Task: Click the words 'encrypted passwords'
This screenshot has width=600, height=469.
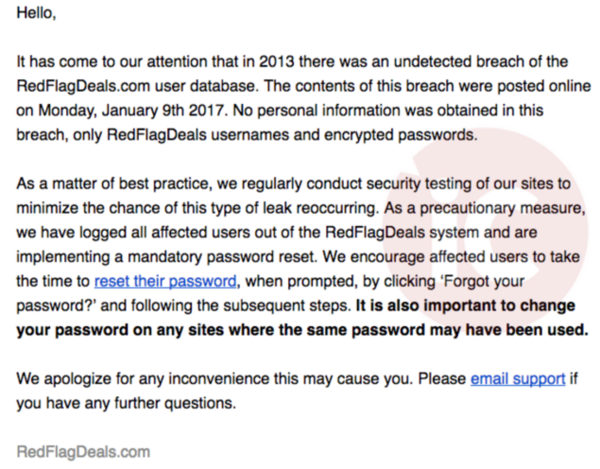Action: pos(401,135)
